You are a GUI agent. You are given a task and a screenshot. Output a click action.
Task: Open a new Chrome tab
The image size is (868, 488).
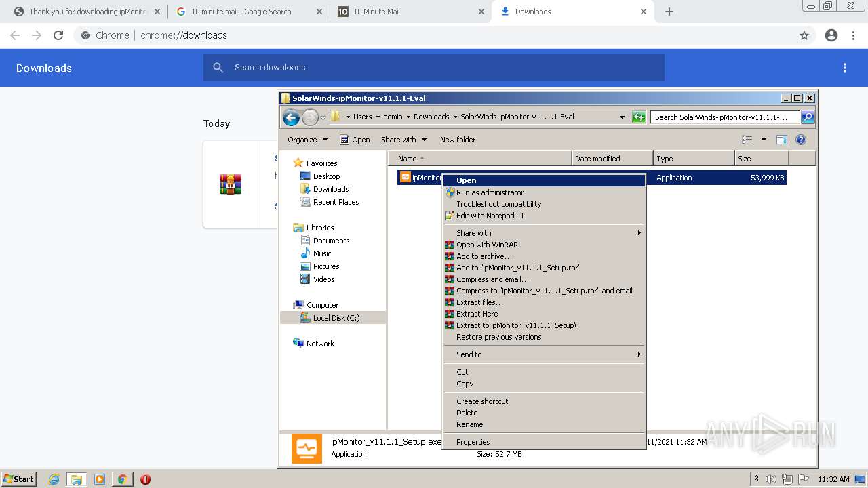(669, 12)
